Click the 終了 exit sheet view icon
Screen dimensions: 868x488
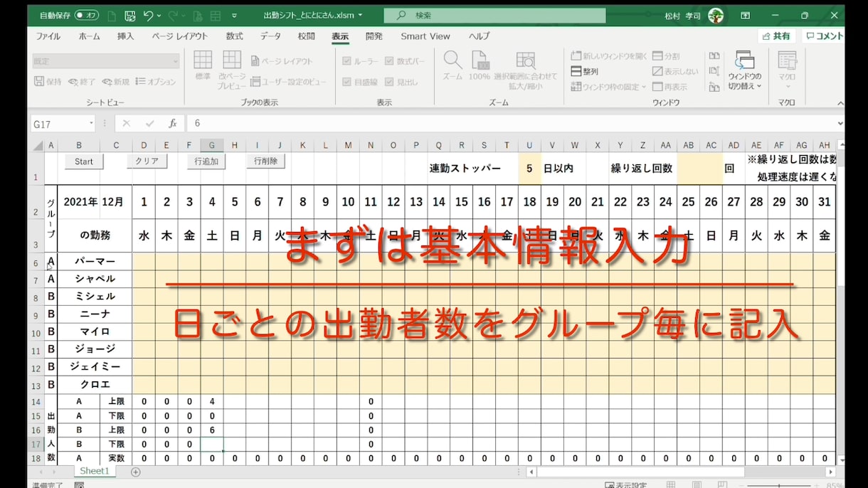[82, 82]
